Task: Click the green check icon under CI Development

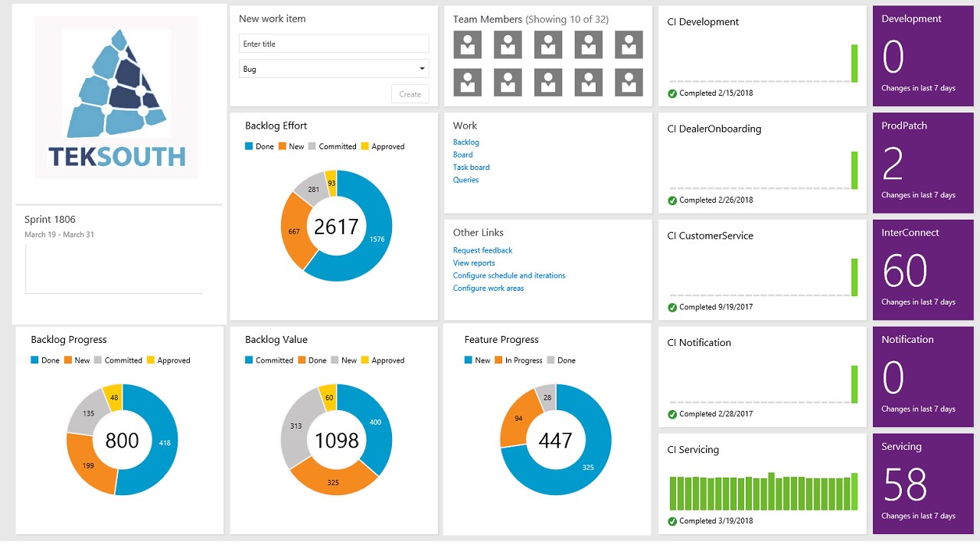Action: (672, 93)
